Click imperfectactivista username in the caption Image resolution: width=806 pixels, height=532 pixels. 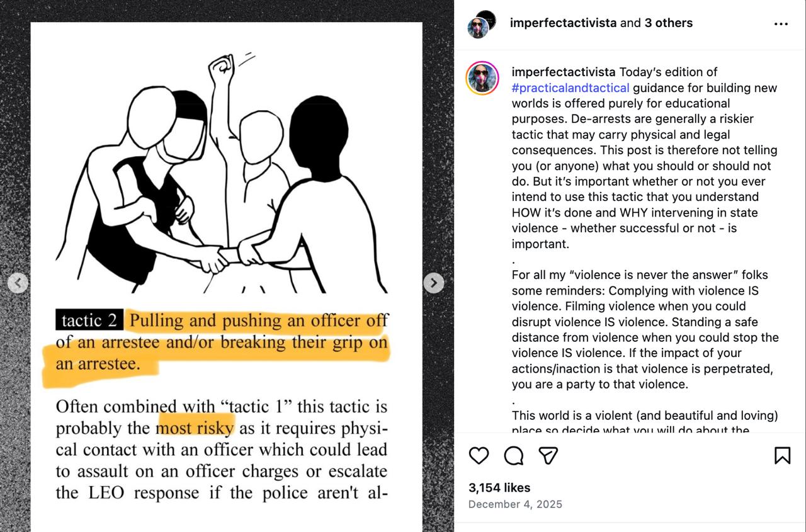(564, 72)
